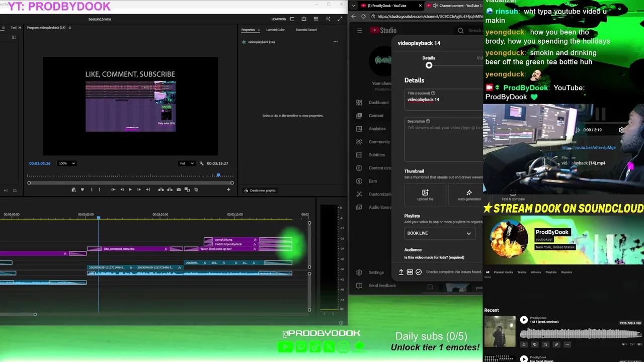This screenshot has width=644, height=362.
Task: Click the video Title field videoplayback 14
Action: (x=444, y=100)
